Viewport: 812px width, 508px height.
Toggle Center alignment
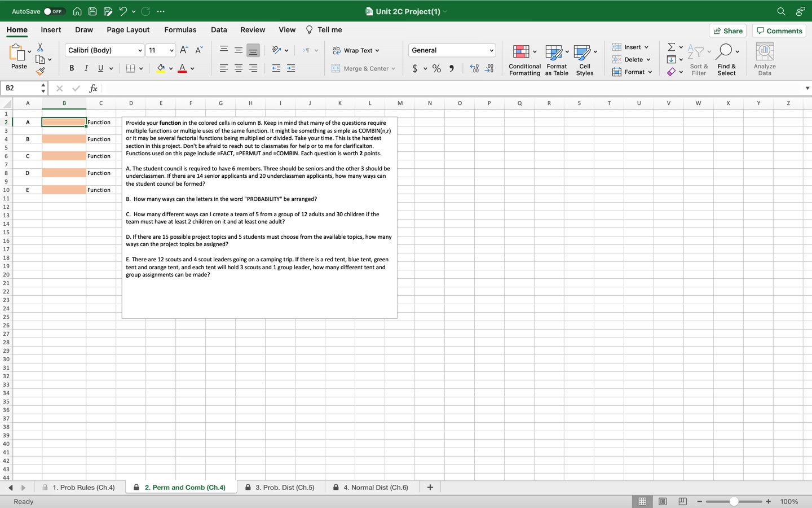point(239,68)
